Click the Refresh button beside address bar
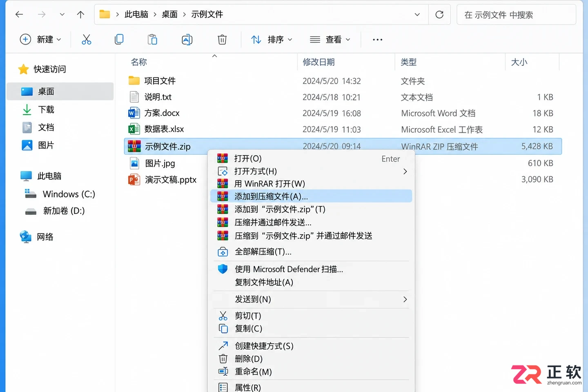The width and height of the screenshot is (588, 392). pos(439,15)
